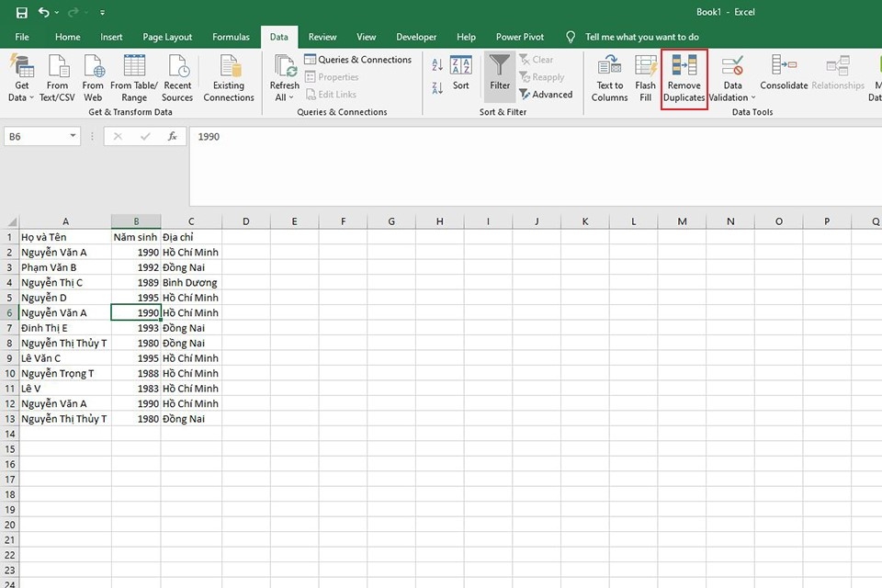Import data From Web
882x588 pixels.
pos(93,78)
